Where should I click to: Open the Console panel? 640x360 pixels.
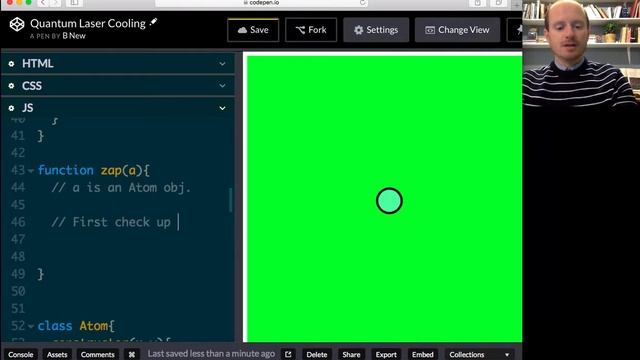[x=21, y=354]
